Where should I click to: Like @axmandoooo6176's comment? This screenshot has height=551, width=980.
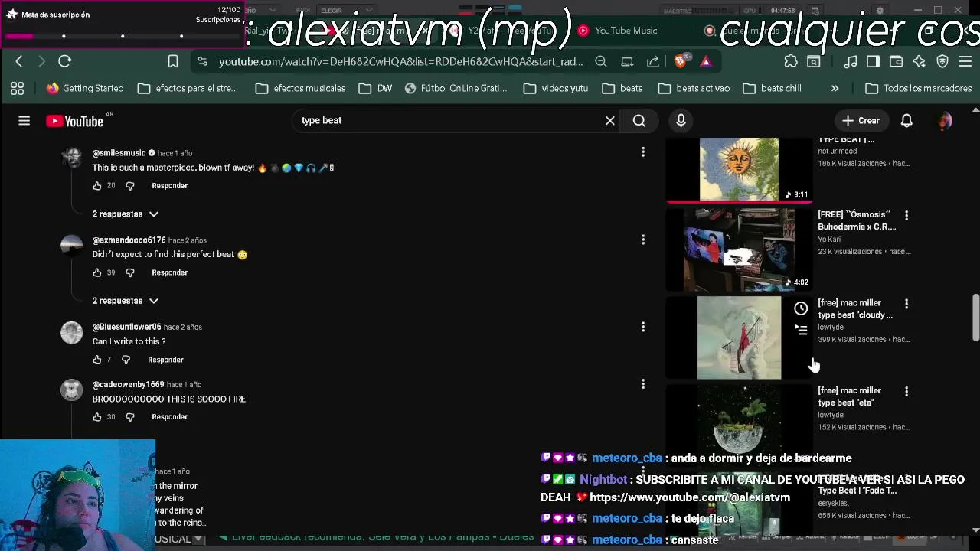click(x=97, y=272)
